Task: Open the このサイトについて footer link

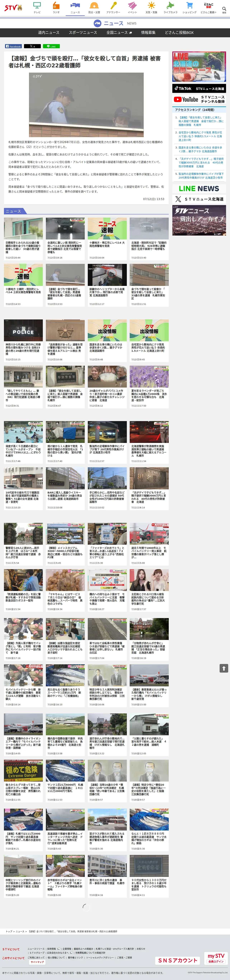Action: 13,958
